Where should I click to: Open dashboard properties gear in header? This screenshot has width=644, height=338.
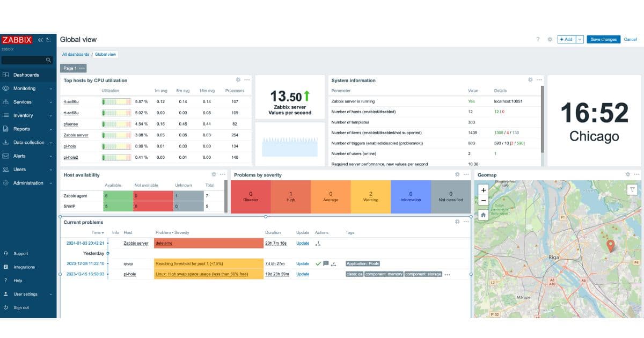pyautogui.click(x=550, y=39)
